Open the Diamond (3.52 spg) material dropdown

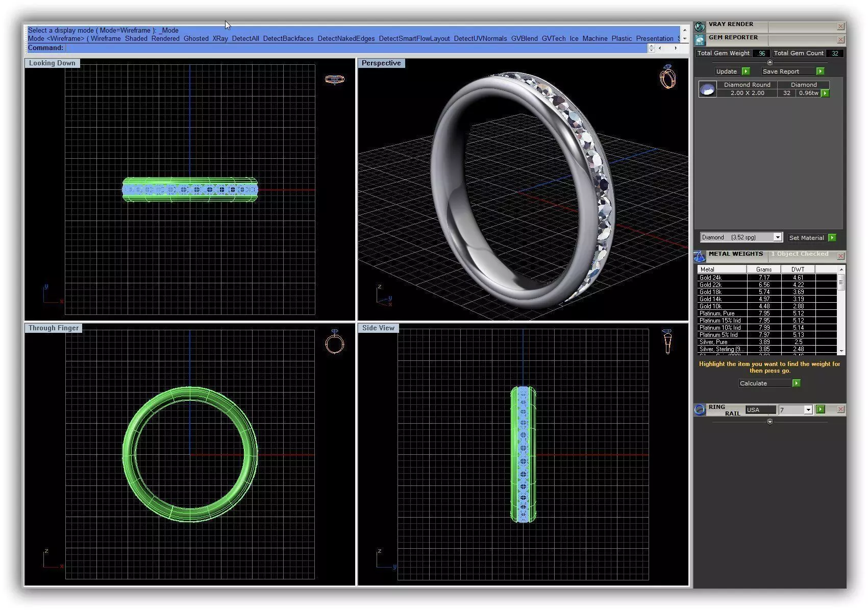point(777,237)
